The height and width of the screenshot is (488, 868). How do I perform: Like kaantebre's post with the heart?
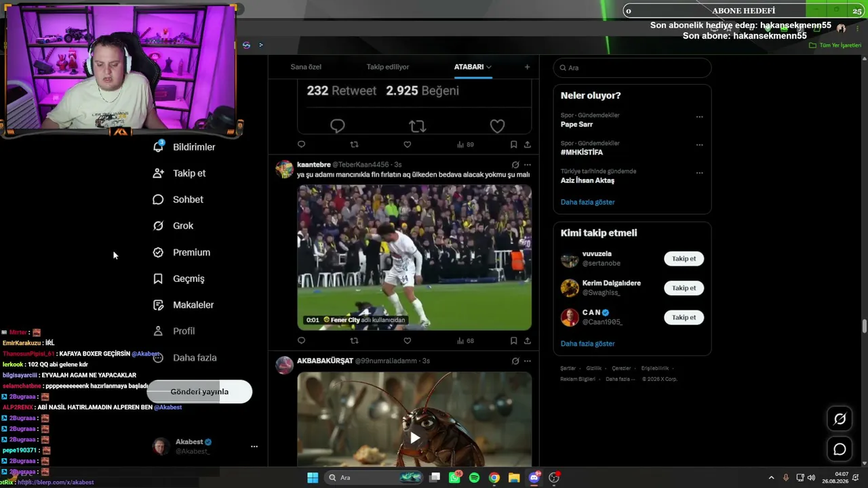click(407, 340)
